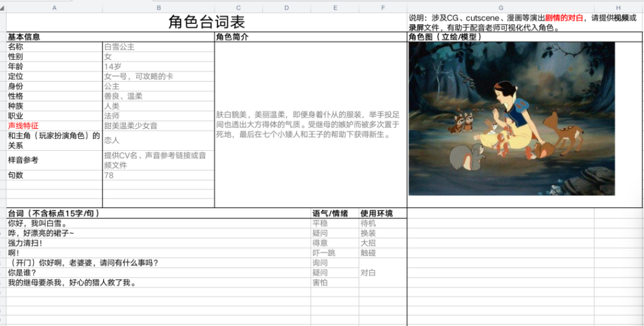This screenshot has height=326, width=644.
Task: Click the line 强力清扫！
Action: [158, 243]
